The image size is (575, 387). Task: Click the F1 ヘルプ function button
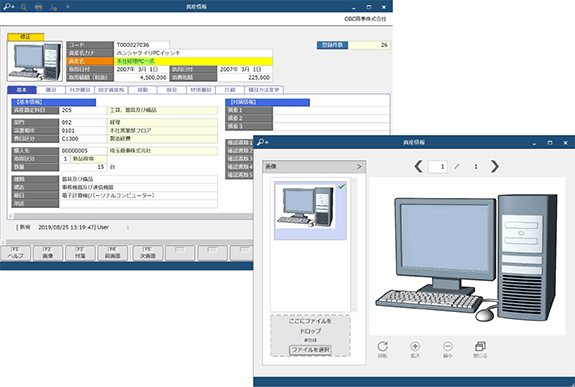pyautogui.click(x=15, y=253)
